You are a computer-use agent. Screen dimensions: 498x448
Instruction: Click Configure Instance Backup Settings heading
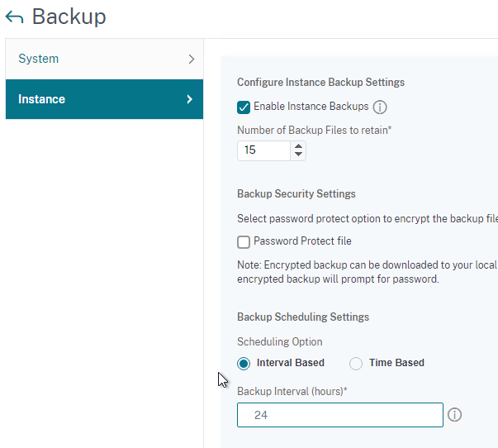pos(320,83)
